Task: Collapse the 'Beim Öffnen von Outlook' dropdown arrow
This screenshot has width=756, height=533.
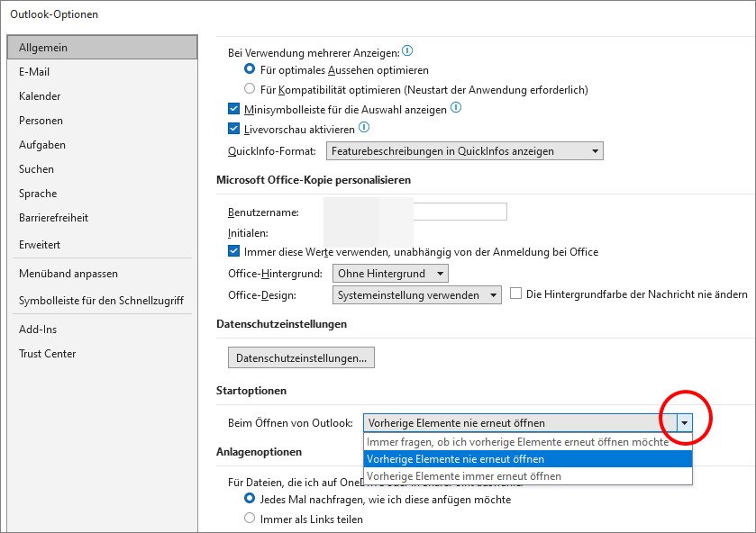Action: click(685, 423)
